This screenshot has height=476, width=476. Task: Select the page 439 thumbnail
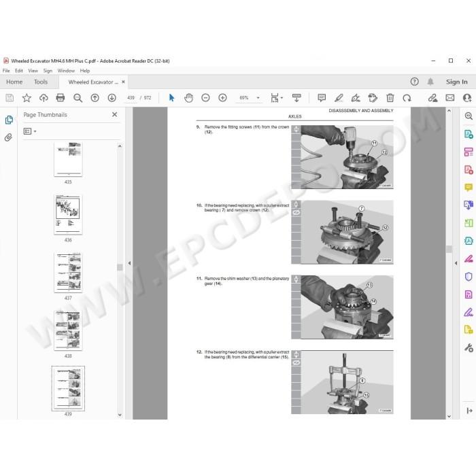pyautogui.click(x=68, y=388)
